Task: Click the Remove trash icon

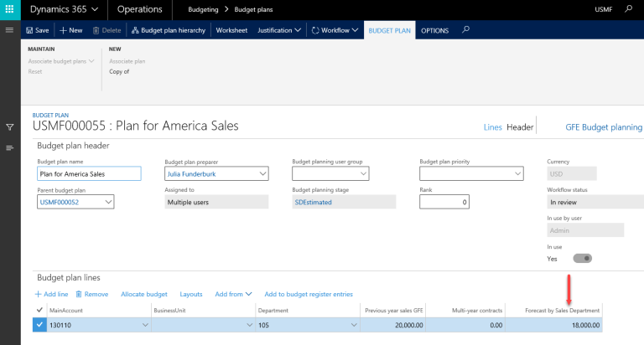Action: point(80,294)
